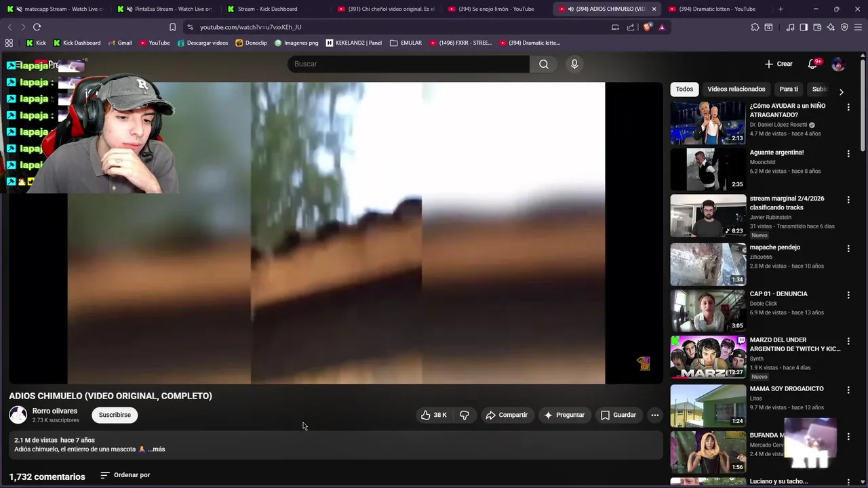Open the mapache pendejo video thumbnail

click(708, 264)
